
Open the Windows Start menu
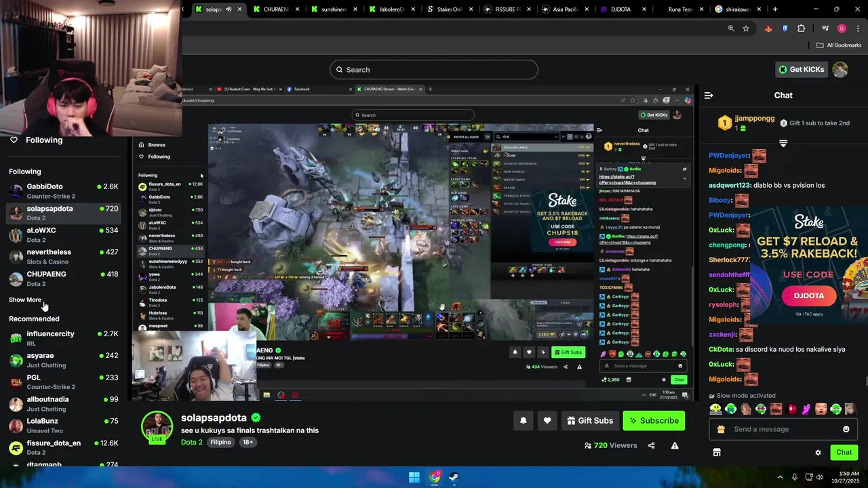414,477
